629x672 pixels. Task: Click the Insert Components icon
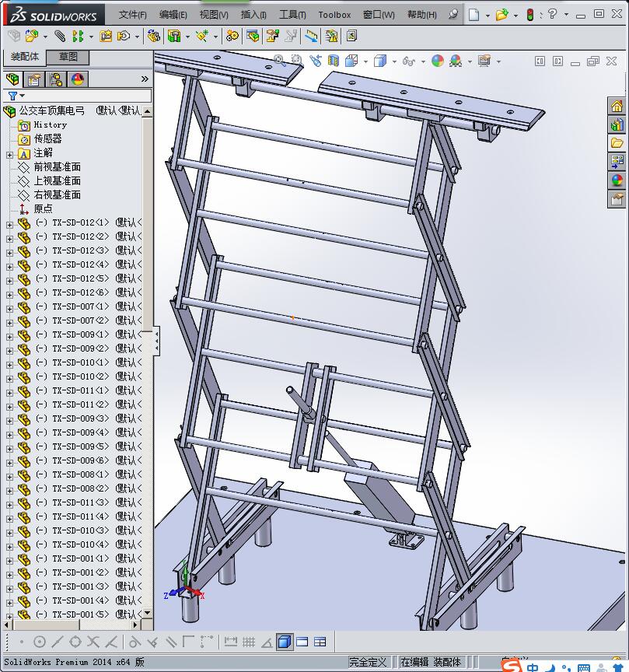click(31, 37)
